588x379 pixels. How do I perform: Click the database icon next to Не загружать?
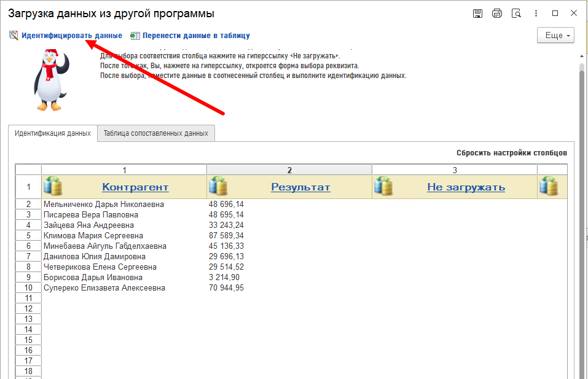pyautogui.click(x=383, y=186)
